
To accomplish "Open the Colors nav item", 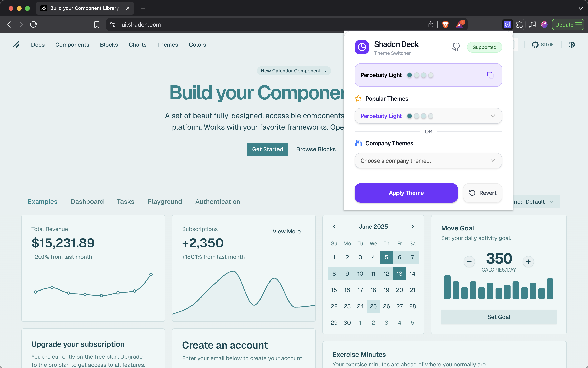I will (x=197, y=45).
